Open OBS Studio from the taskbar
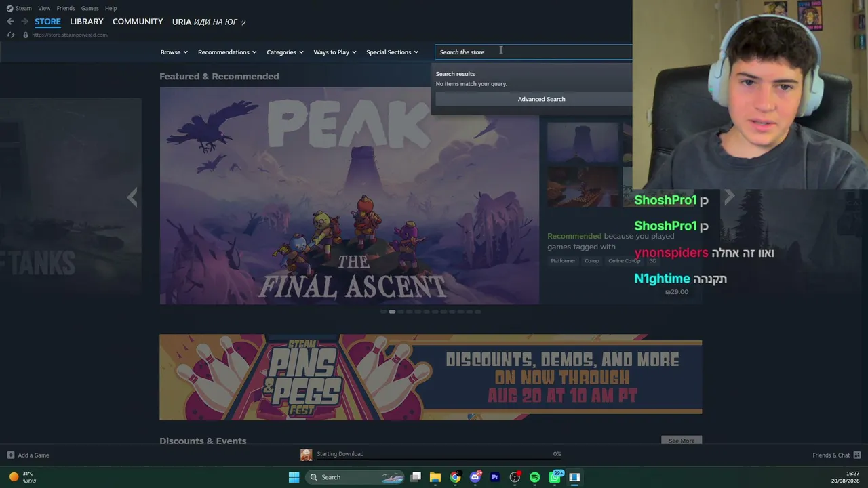Screen dimensions: 868x488 pyautogui.click(x=515, y=477)
